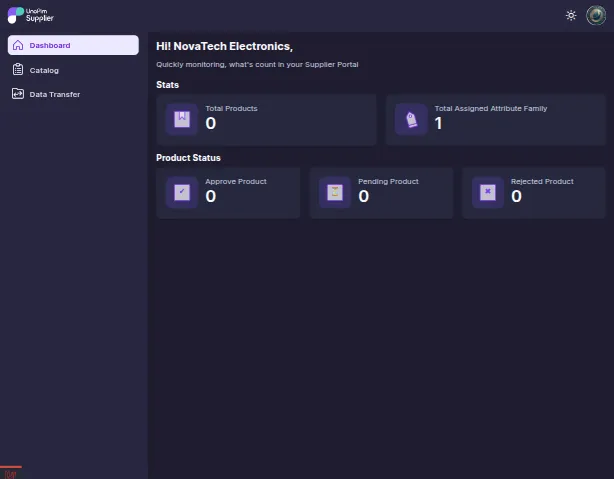Screen dimensions: 614x479
Task: Select the Approve Product label
Action: point(236,182)
